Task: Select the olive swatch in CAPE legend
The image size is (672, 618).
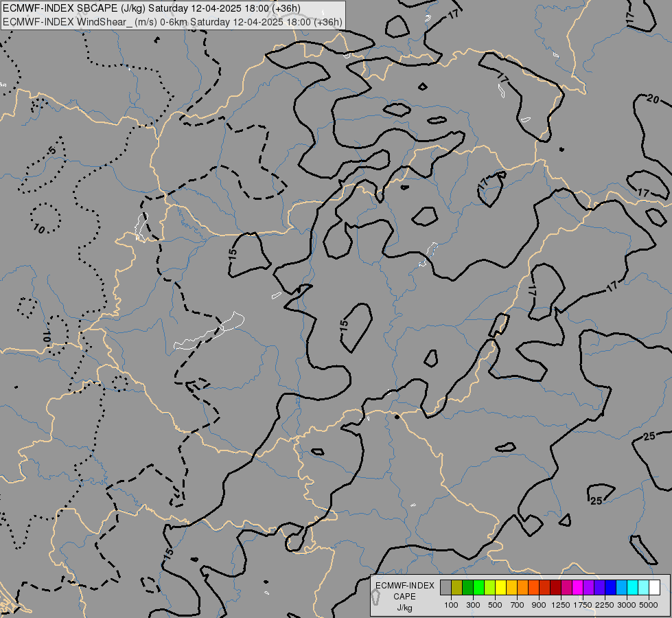Action: [456, 587]
